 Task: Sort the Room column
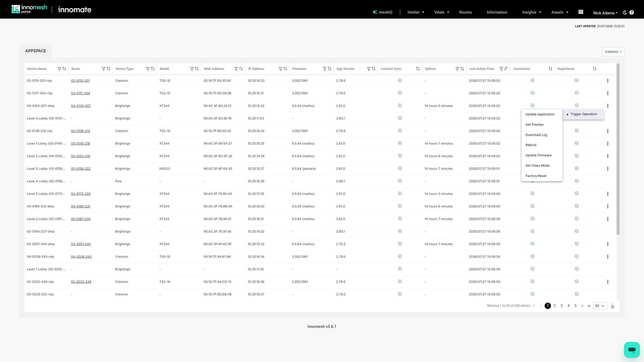[108, 69]
